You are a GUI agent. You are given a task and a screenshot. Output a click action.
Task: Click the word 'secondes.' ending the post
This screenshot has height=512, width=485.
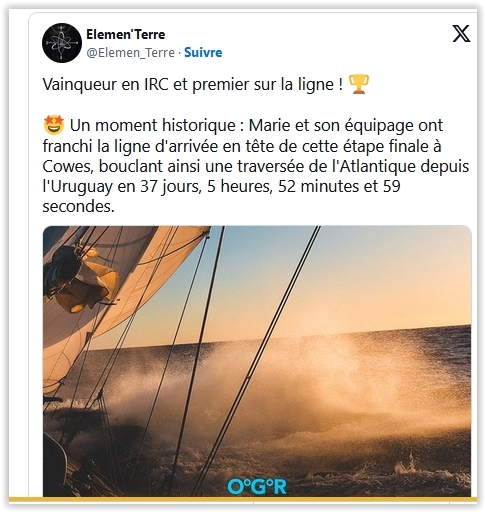click(78, 207)
